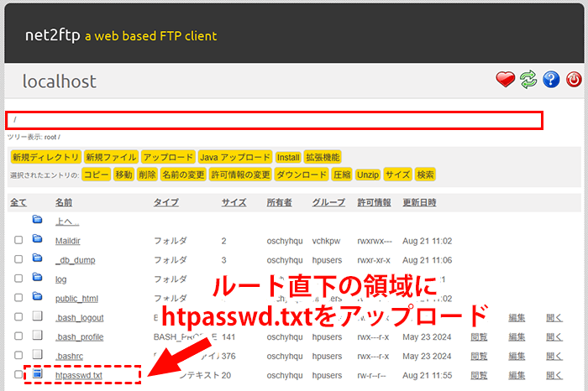The width and height of the screenshot is (588, 391).
Task: Sort by 更新日時 column header
Action: pyautogui.click(x=419, y=203)
